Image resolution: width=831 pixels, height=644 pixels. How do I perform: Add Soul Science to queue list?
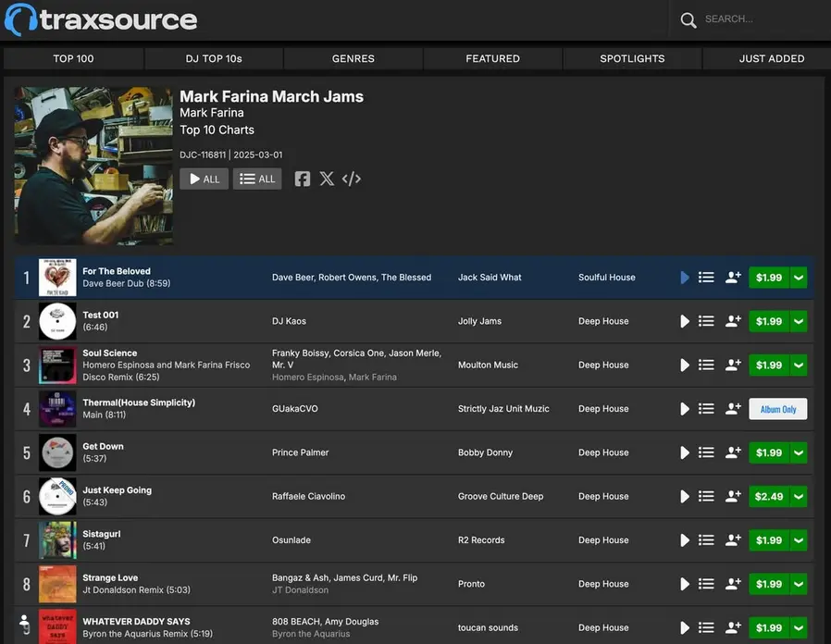[706, 365]
